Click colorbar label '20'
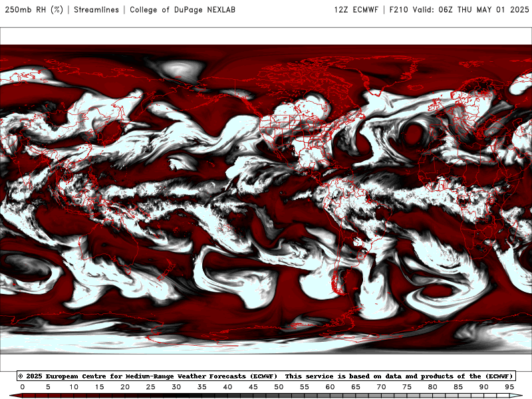 pyautogui.click(x=125, y=387)
